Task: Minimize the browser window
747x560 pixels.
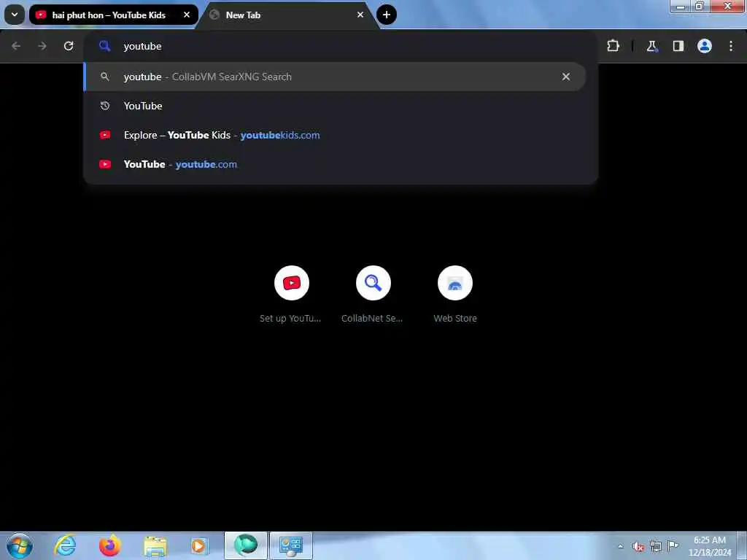Action: tap(681, 7)
